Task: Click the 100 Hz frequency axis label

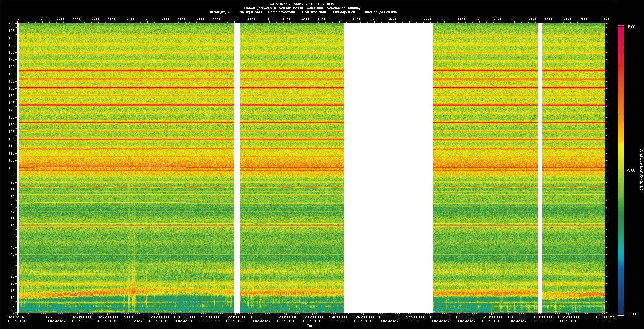Action: coord(12,168)
